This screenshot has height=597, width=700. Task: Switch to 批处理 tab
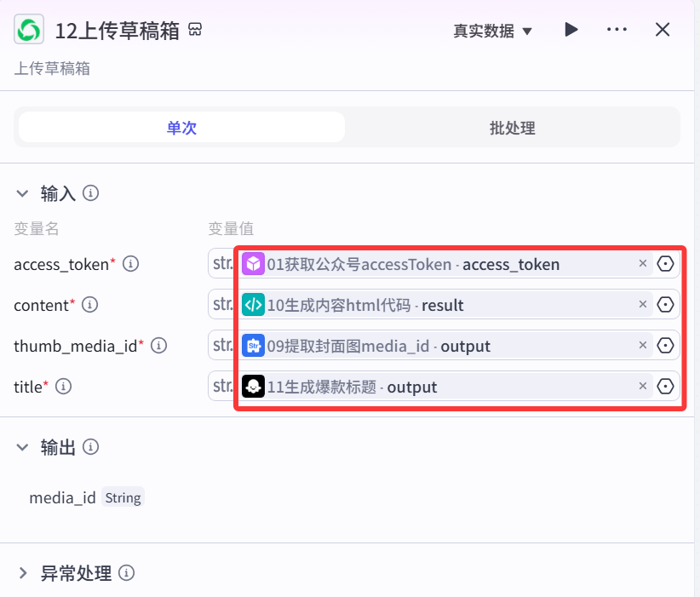513,128
